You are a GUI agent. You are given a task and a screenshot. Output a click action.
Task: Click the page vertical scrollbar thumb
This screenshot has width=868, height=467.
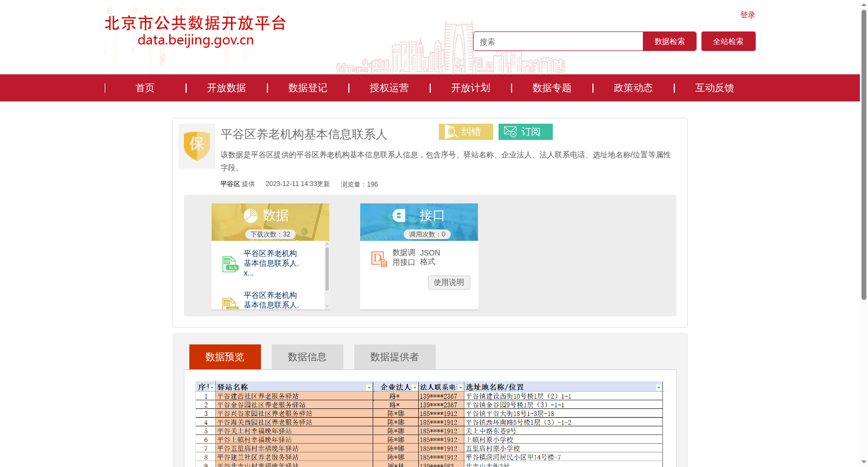pyautogui.click(x=864, y=154)
